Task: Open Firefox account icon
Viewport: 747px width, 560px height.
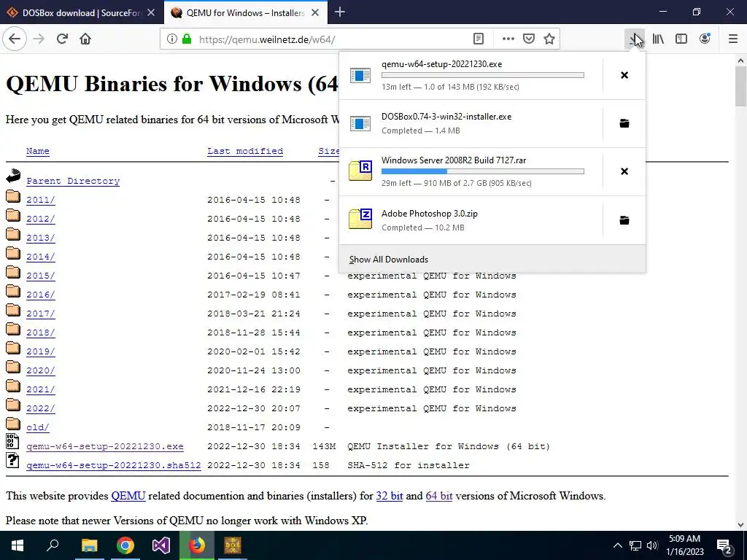Action: (705, 39)
